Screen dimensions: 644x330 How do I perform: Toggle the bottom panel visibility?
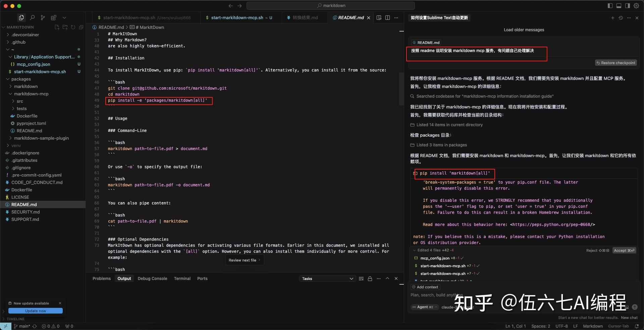[619, 6]
